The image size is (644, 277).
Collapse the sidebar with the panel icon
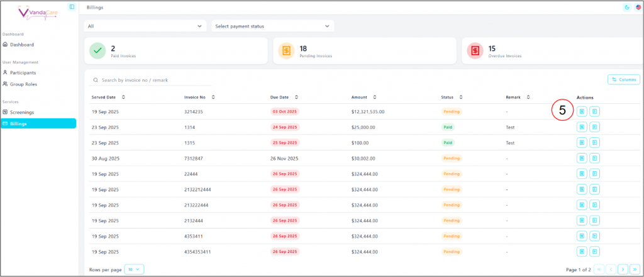click(x=72, y=7)
